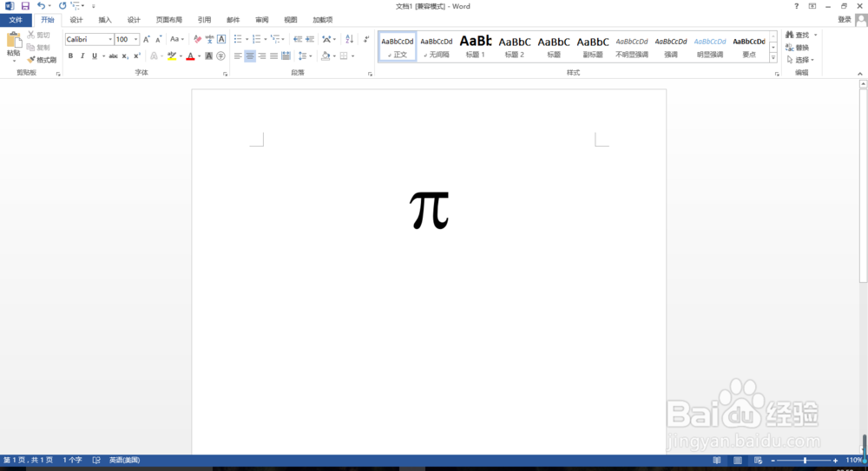Switch to the 引用 references tab
The height and width of the screenshot is (471, 868).
204,20
